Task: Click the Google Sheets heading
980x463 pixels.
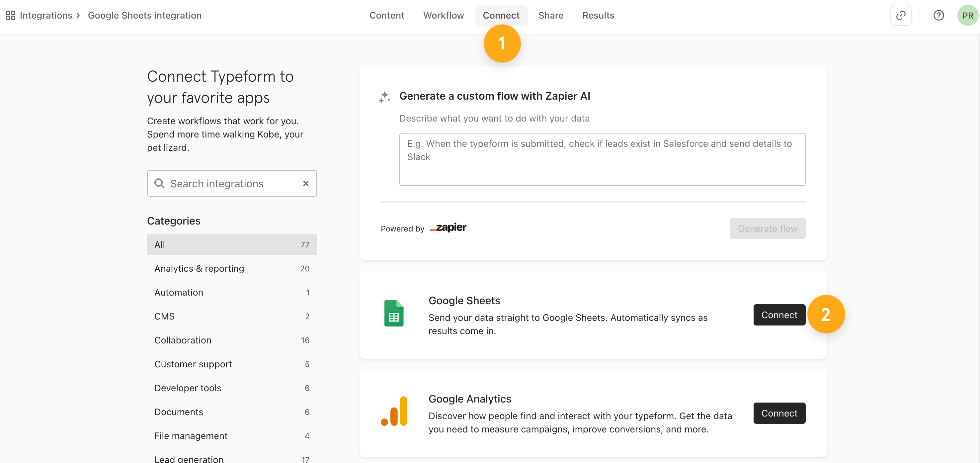Action: (464, 300)
